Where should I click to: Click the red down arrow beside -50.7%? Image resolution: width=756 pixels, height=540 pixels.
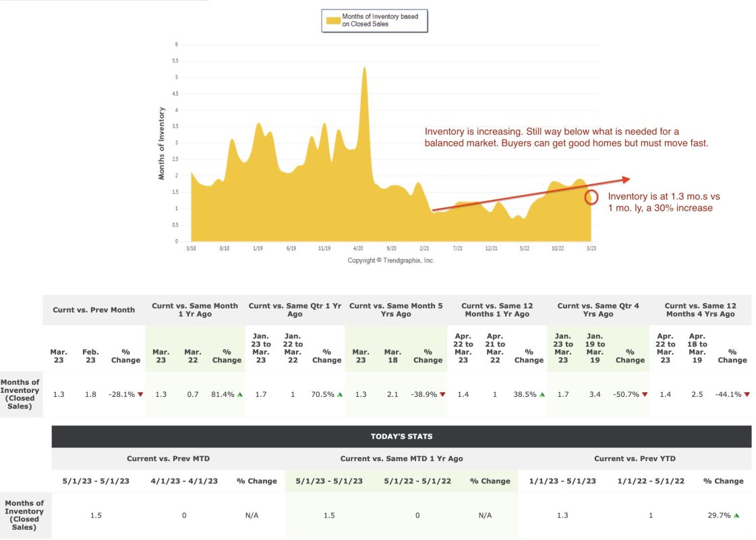tap(644, 394)
